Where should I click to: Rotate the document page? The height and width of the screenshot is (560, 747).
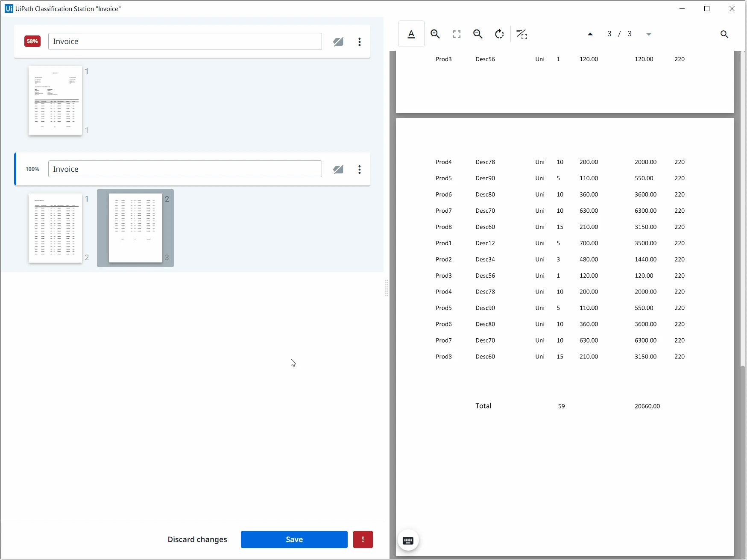click(499, 34)
